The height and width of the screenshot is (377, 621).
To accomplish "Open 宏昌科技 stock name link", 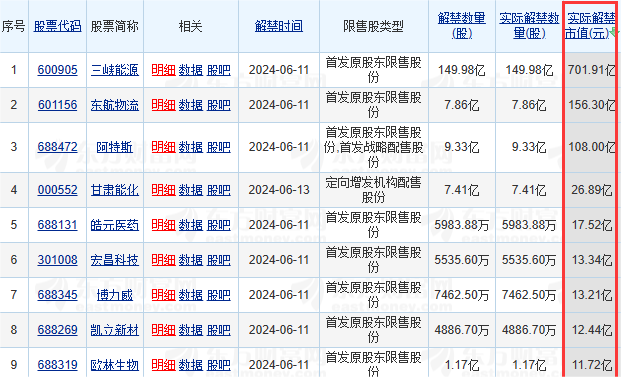I will 115,260.
